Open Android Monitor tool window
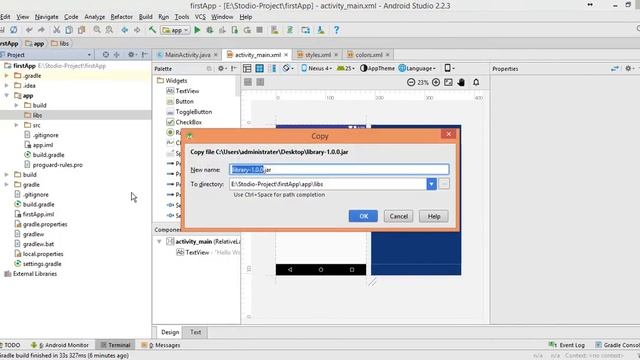The height and width of the screenshot is (360, 640). [60, 345]
